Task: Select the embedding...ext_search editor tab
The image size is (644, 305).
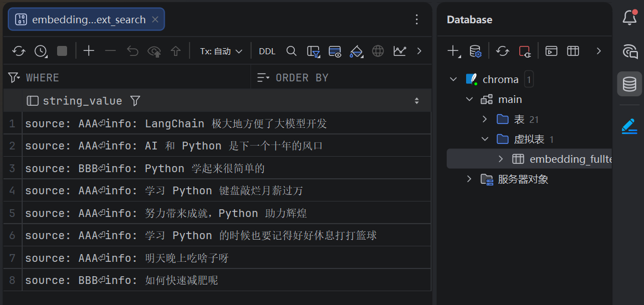Action: (86, 19)
